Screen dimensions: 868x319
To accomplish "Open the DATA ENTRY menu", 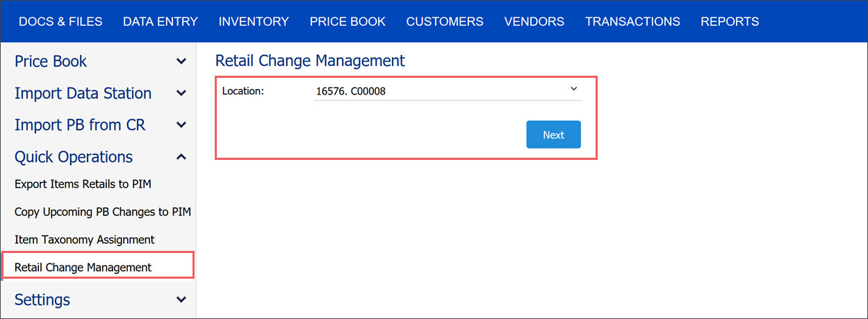I will pos(161,22).
